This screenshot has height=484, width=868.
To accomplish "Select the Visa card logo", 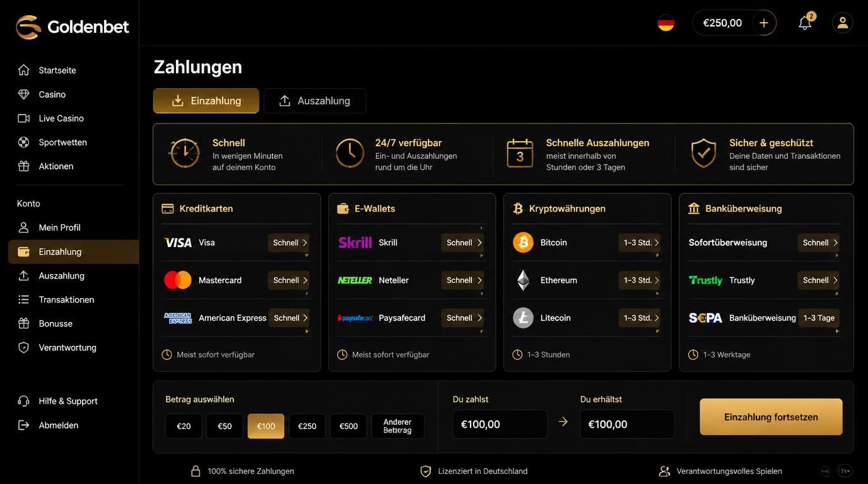I will click(178, 243).
